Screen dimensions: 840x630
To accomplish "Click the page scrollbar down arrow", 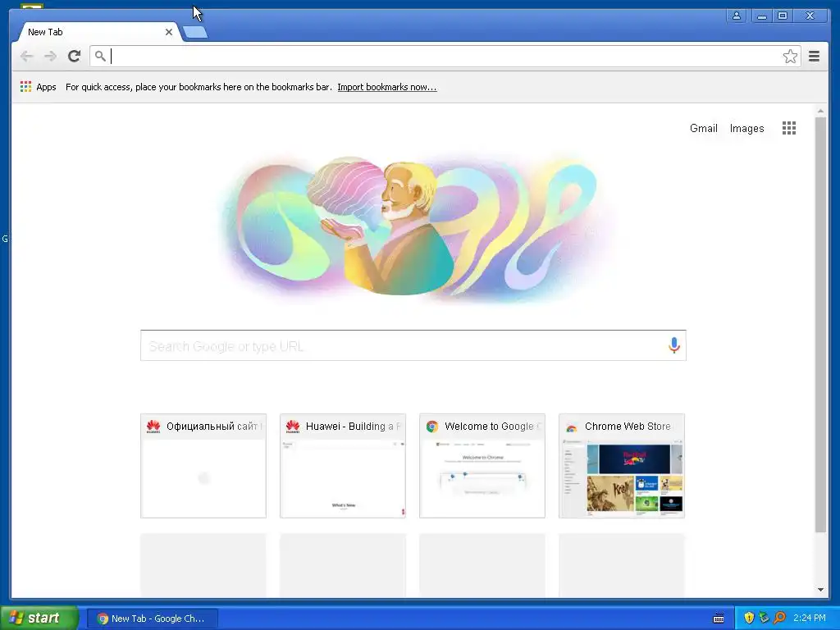I will (x=820, y=590).
